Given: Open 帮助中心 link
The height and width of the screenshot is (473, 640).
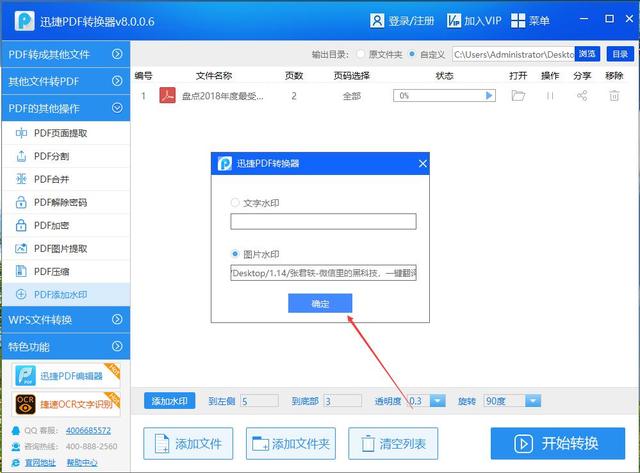Looking at the screenshot, I should point(82,463).
